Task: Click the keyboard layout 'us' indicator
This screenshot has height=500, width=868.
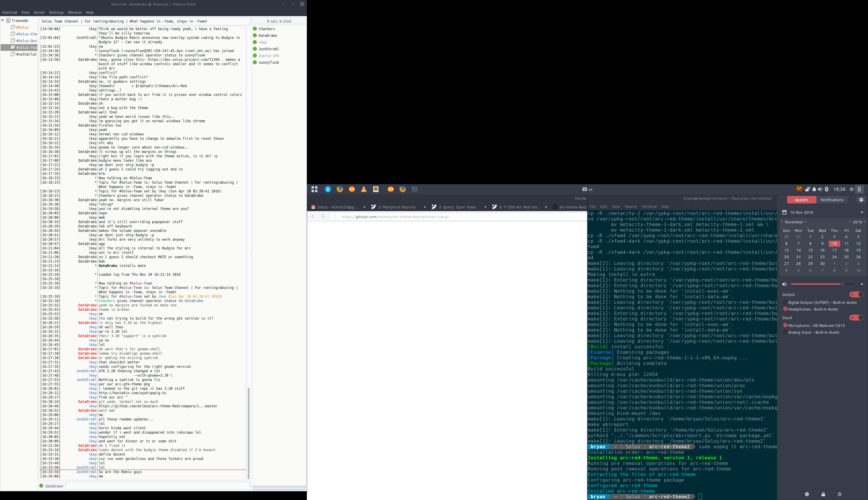Action: point(587,189)
